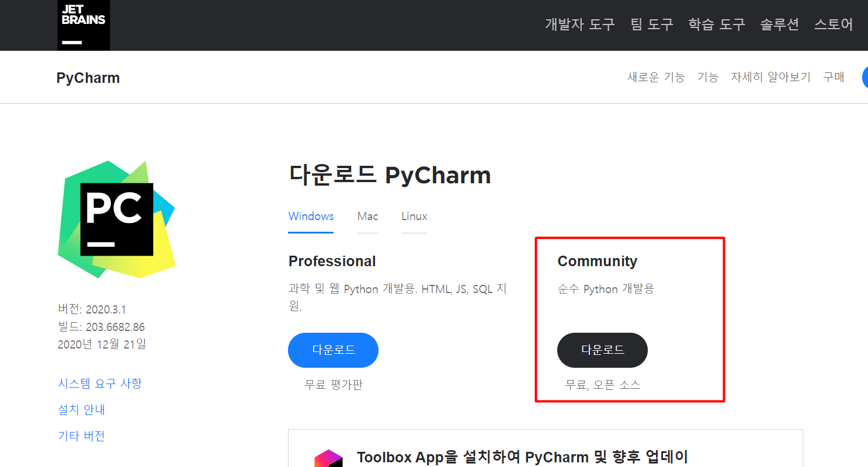Click the Toolbox App을 설치하여 heading
Viewport: 868px width, 467px height.
coord(523,456)
